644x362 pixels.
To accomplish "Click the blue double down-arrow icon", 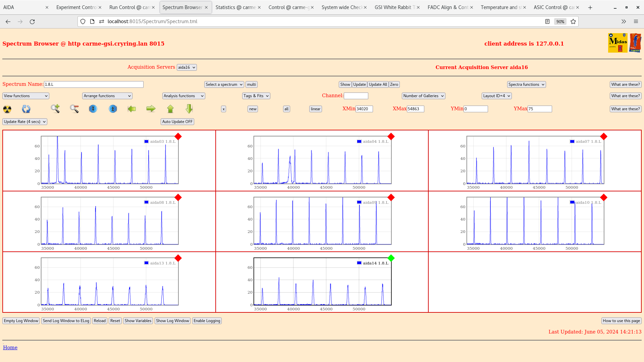I will (x=93, y=109).
